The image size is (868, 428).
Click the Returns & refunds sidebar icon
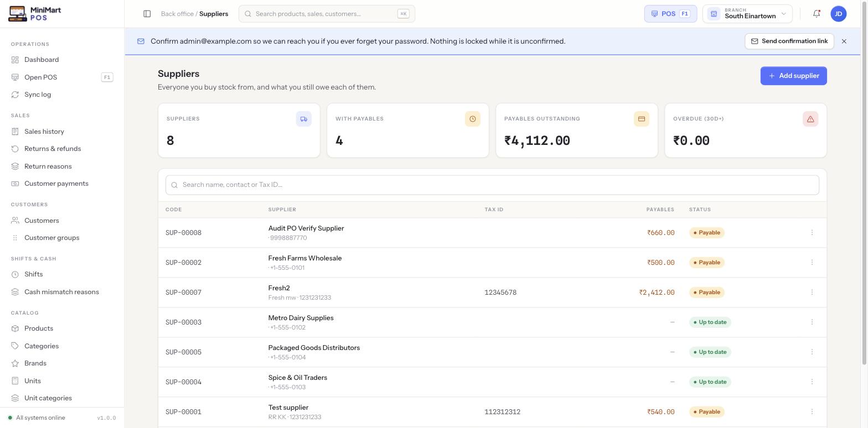click(x=15, y=149)
